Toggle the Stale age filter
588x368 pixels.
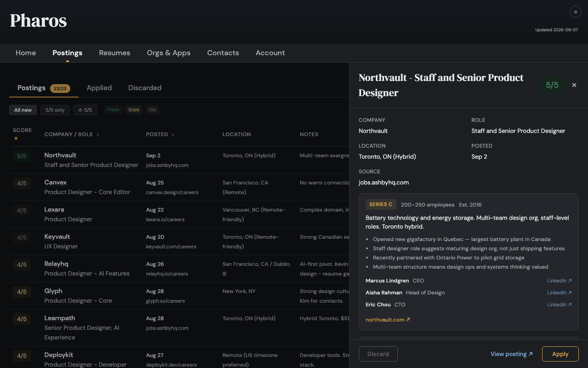click(x=134, y=110)
